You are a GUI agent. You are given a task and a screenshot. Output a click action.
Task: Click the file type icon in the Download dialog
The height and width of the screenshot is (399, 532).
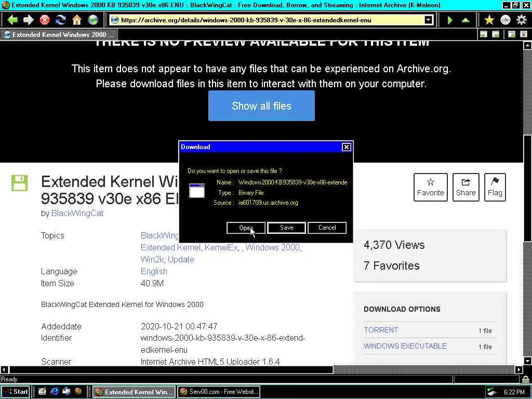[x=197, y=190]
